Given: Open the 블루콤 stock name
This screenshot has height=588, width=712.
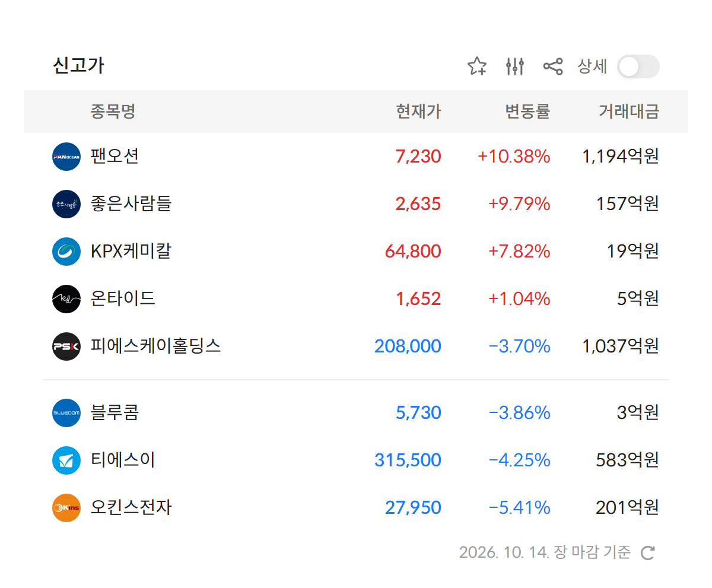Looking at the screenshot, I should [x=115, y=413].
